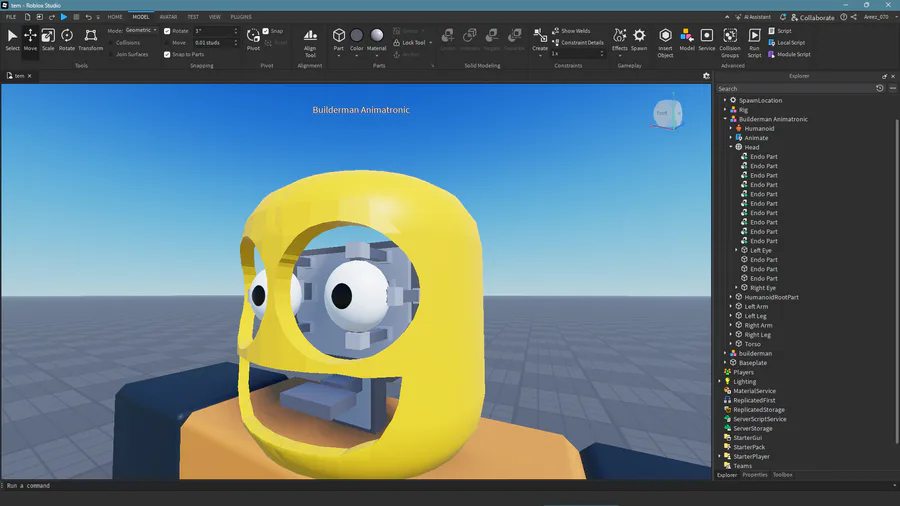The height and width of the screenshot is (506, 900).
Task: Expand the Left Eye tree item
Action: point(737,250)
